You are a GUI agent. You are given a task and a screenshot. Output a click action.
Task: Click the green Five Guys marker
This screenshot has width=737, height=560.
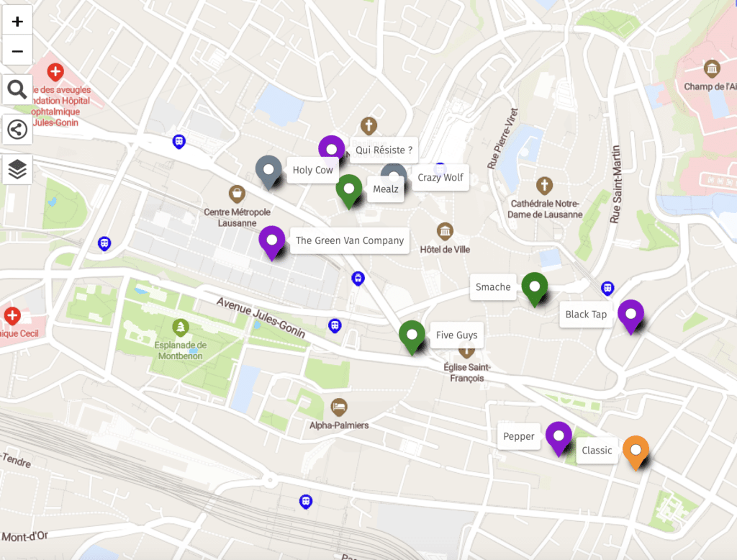(412, 337)
